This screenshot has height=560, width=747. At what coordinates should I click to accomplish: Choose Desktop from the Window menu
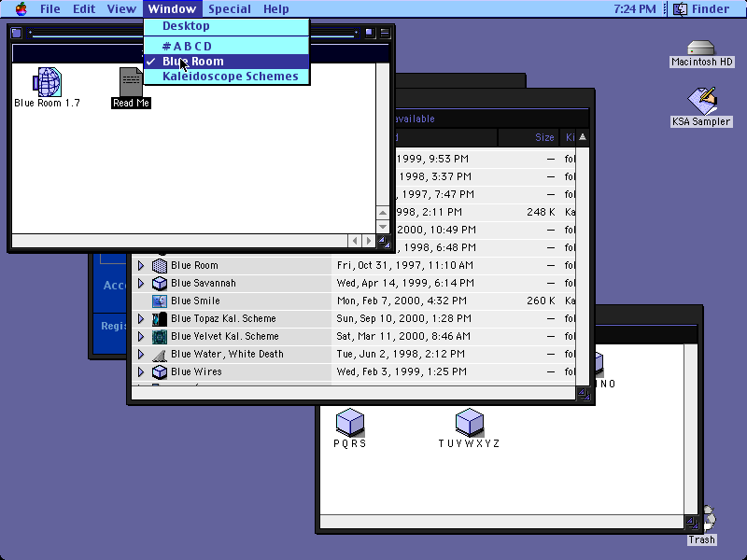[227, 26]
